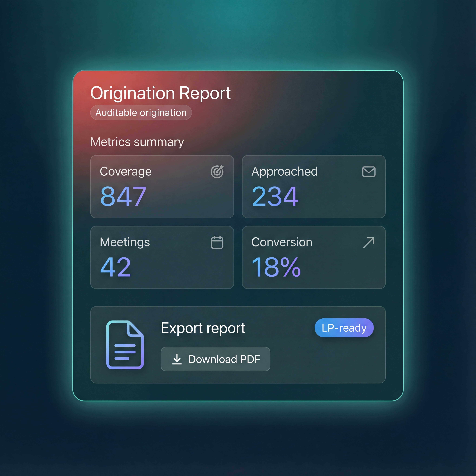The height and width of the screenshot is (476, 476).
Task: Click the 234 approached value
Action: (x=275, y=196)
